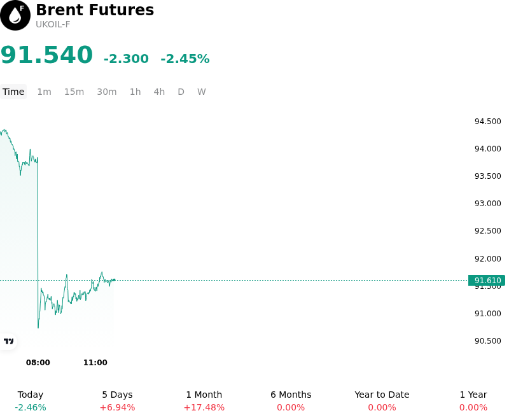The width and height of the screenshot is (509, 420).
Task: Show the 5 Days performance range
Action: click(x=117, y=401)
